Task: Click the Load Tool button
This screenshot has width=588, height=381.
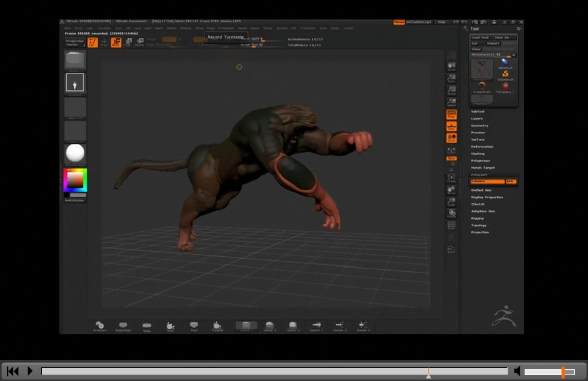Action: coord(481,37)
